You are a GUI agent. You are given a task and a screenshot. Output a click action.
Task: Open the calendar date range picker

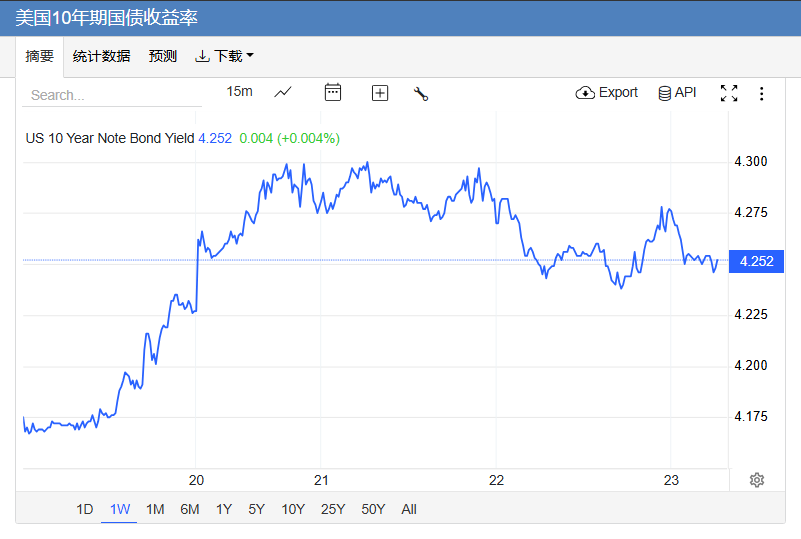click(x=333, y=92)
